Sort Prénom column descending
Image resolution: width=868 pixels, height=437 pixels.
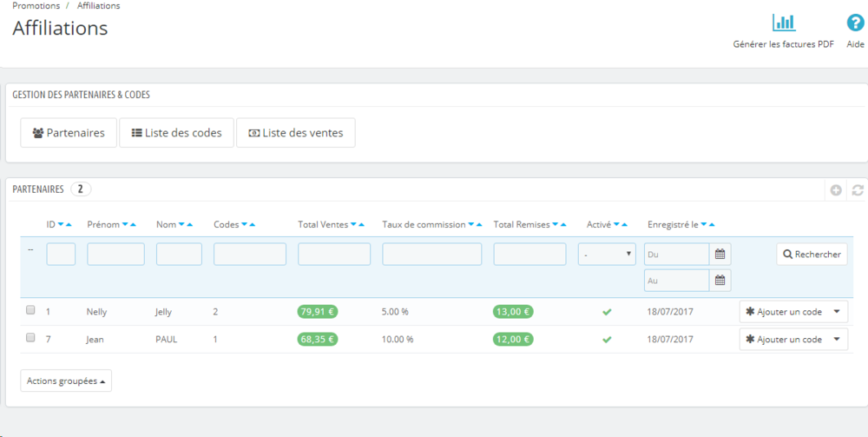(x=125, y=224)
